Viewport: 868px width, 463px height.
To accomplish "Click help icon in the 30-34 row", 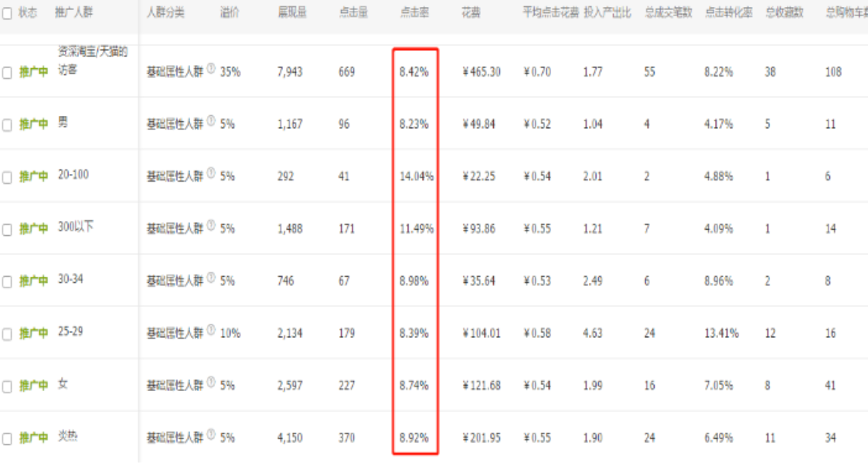I will (x=211, y=278).
